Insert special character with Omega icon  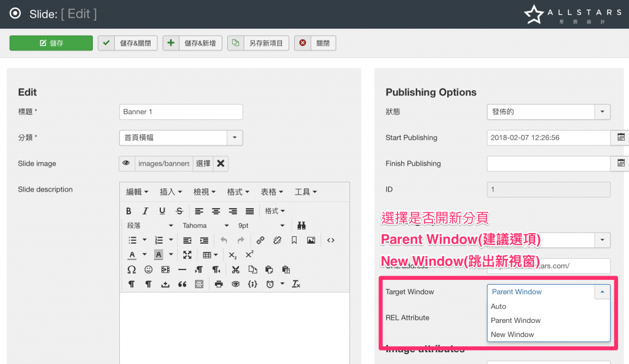(131, 269)
